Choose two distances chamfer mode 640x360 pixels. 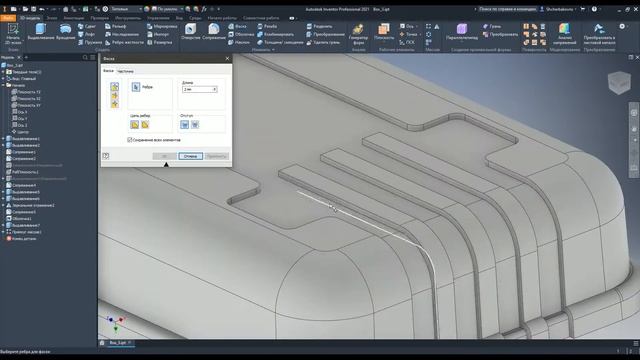115,104
